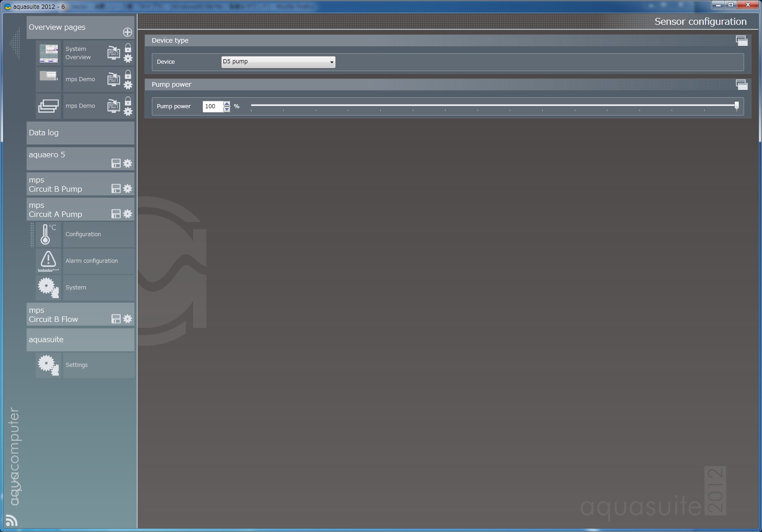
Task: Click the Circuit B Flow save disk icon
Action: click(x=116, y=319)
